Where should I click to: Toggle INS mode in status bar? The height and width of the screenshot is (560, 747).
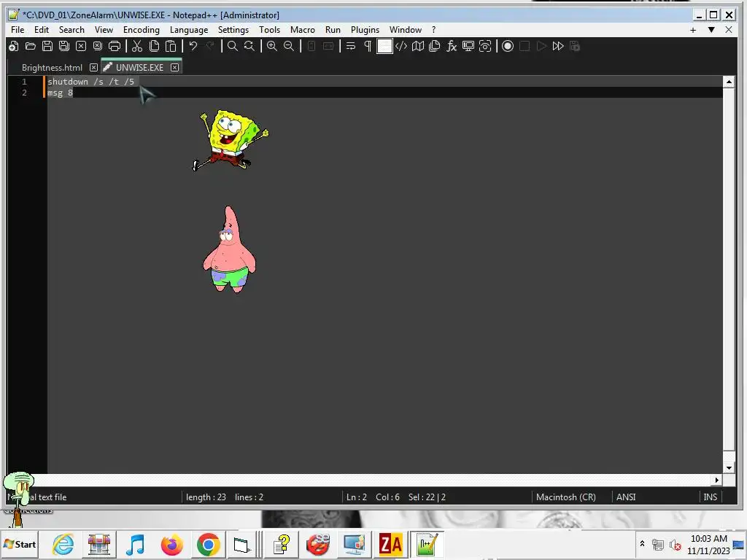click(711, 497)
